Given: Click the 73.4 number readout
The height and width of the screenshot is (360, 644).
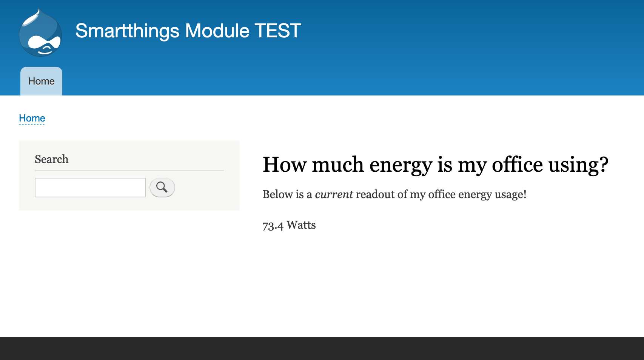Looking at the screenshot, I should pyautogui.click(x=273, y=225).
